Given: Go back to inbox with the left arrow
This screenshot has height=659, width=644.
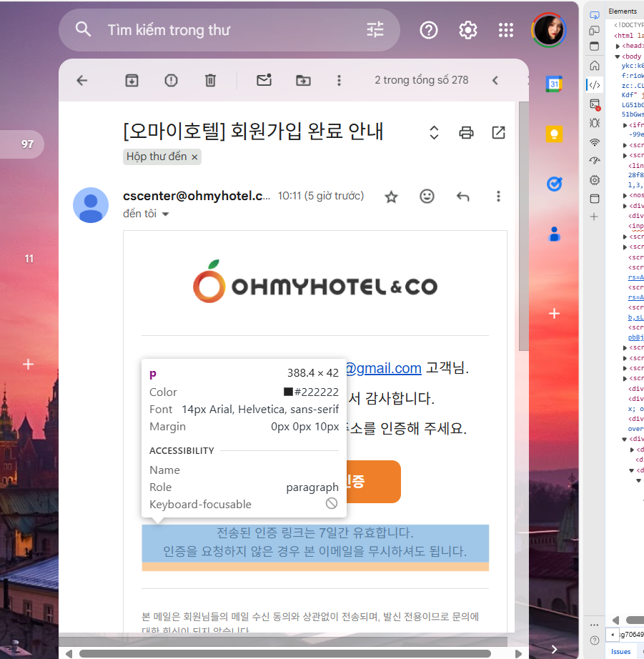Looking at the screenshot, I should tap(82, 80).
